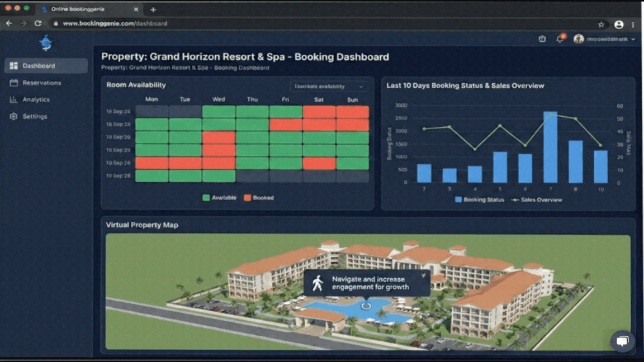Collapse the map navigate tooltip chevron
Viewport: 644px width, 362px height.
click(x=423, y=275)
